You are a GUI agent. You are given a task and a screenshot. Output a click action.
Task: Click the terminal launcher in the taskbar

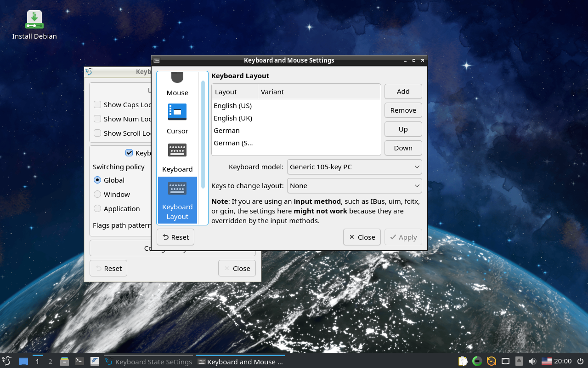79,362
